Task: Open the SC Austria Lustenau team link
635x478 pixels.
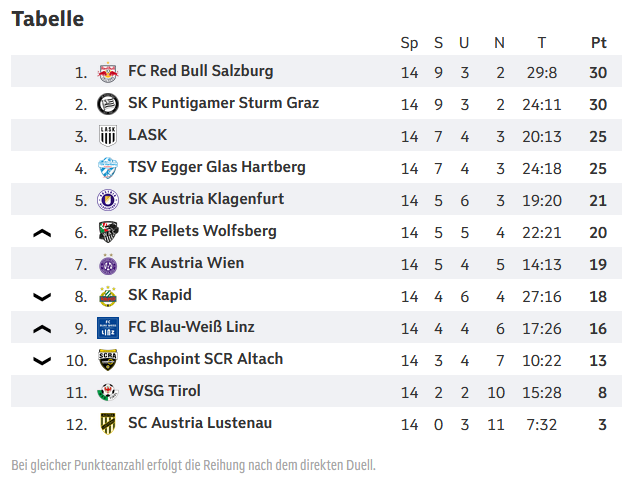Action: (200, 423)
